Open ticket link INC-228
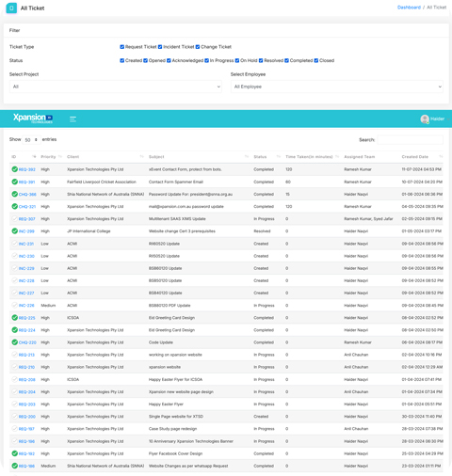452x476 pixels. pos(26,281)
